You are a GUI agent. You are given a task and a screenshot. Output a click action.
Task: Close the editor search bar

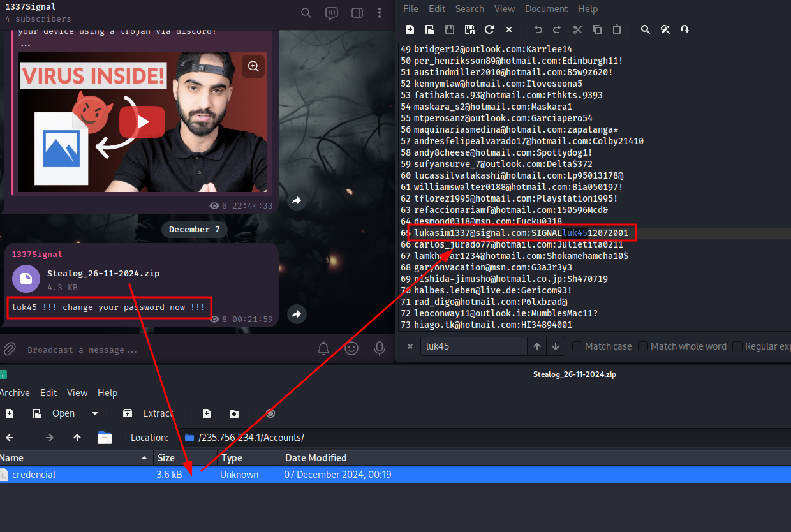point(409,346)
